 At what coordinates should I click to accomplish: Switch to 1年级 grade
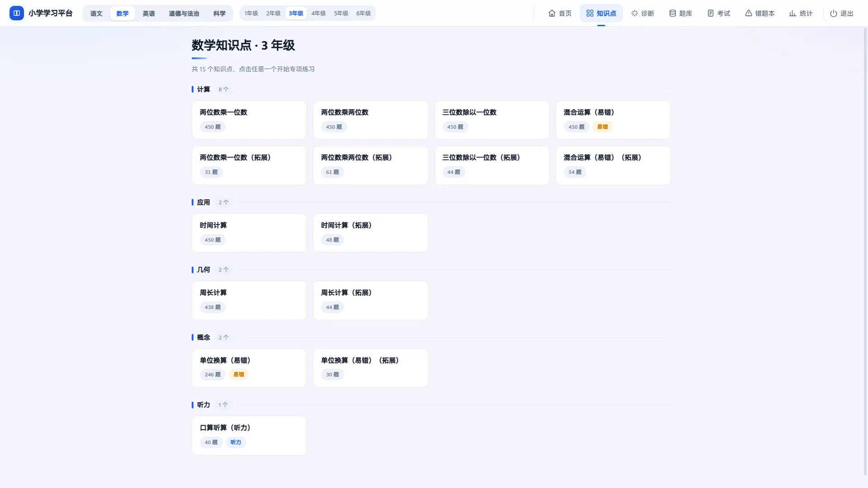click(x=251, y=13)
